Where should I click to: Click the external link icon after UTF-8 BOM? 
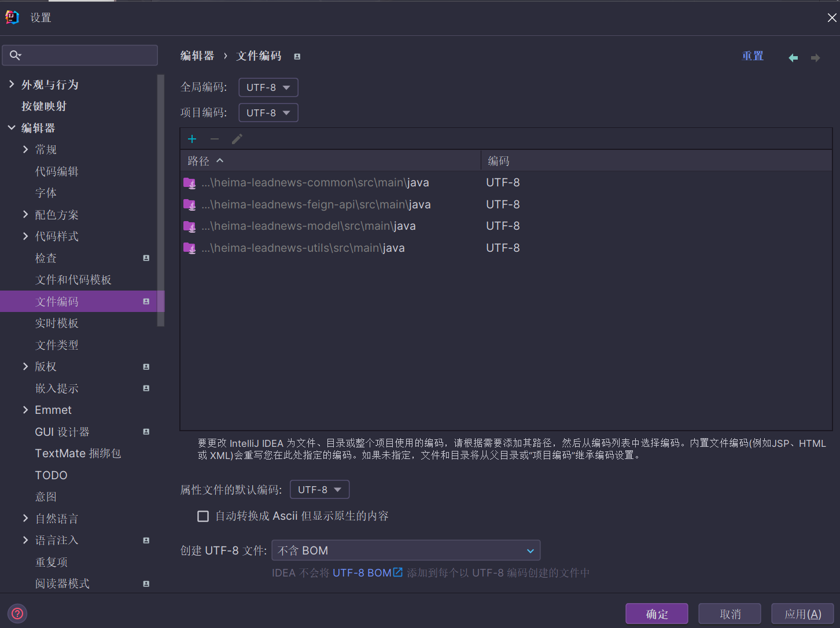click(x=398, y=572)
